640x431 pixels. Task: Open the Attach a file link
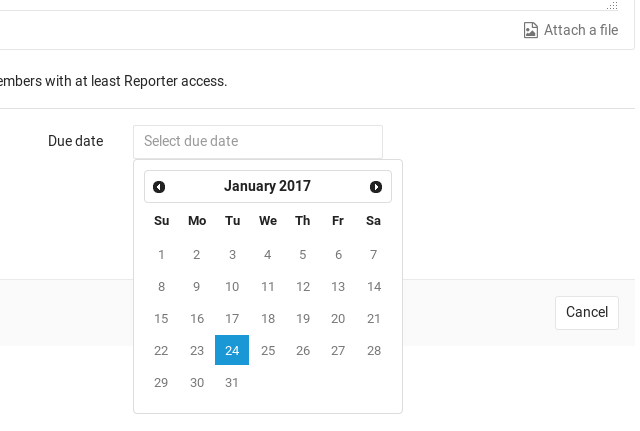click(x=581, y=30)
